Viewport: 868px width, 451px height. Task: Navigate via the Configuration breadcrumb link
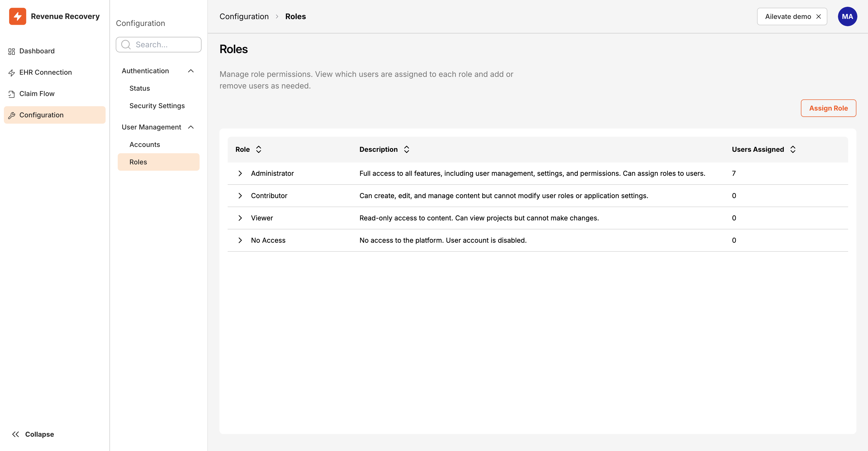coord(244,16)
